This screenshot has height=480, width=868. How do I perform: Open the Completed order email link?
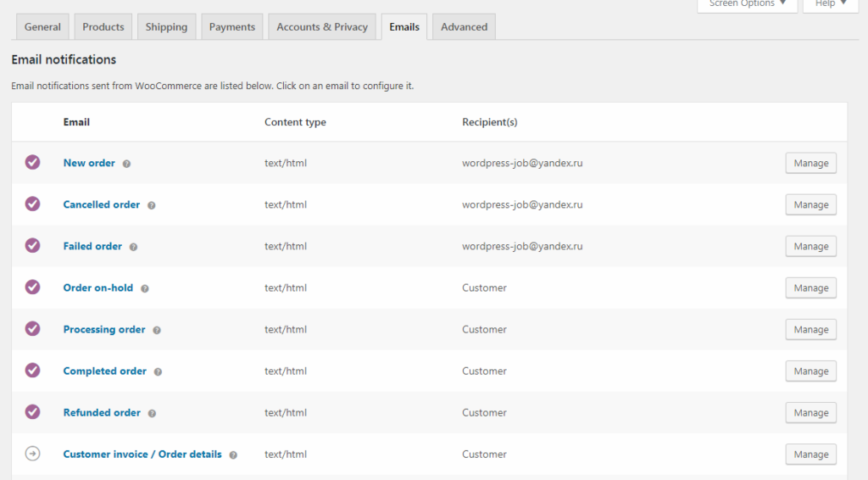pyautogui.click(x=105, y=371)
